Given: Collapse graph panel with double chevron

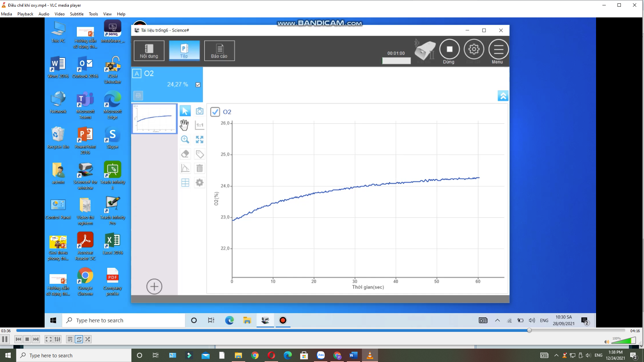Looking at the screenshot, I should click(503, 96).
